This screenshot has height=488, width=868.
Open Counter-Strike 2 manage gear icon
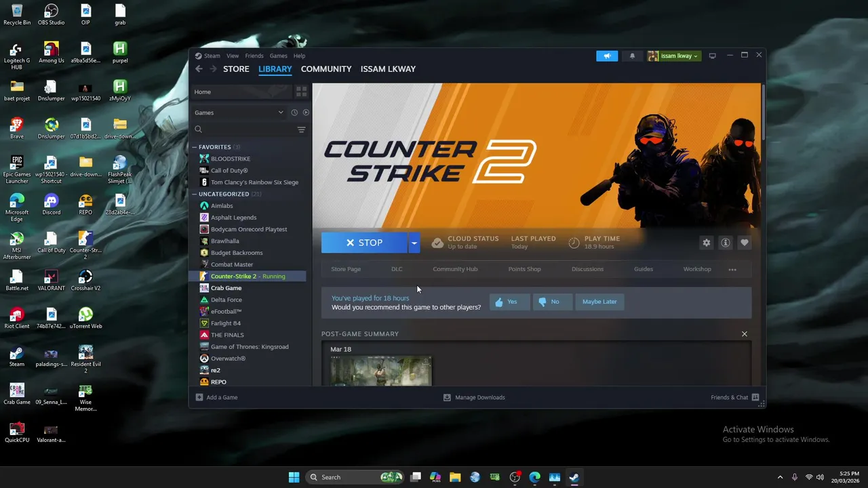pyautogui.click(x=706, y=243)
